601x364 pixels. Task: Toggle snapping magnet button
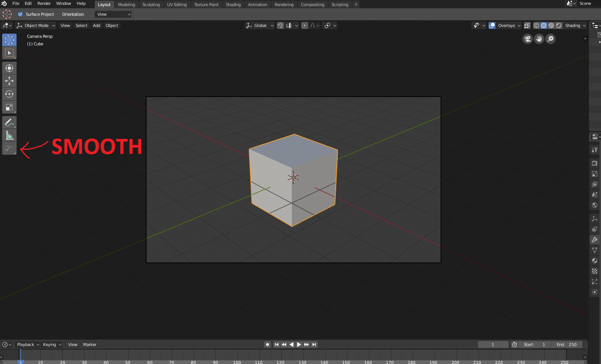[280, 25]
